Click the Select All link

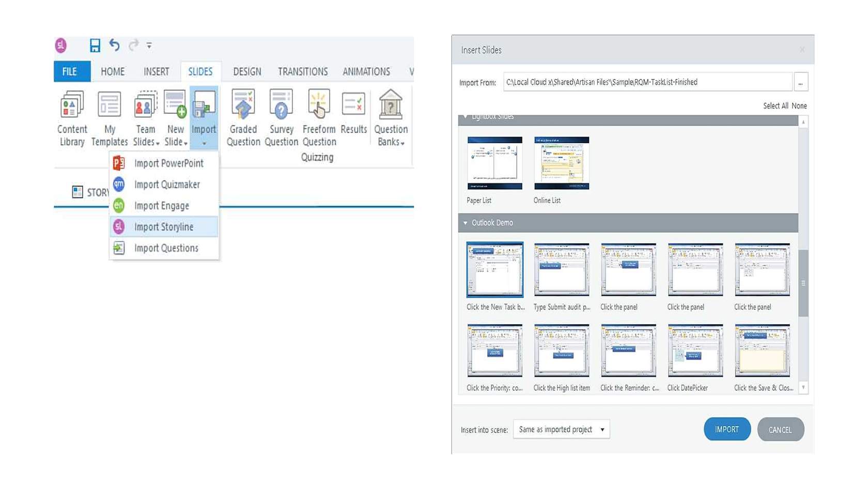tap(776, 105)
